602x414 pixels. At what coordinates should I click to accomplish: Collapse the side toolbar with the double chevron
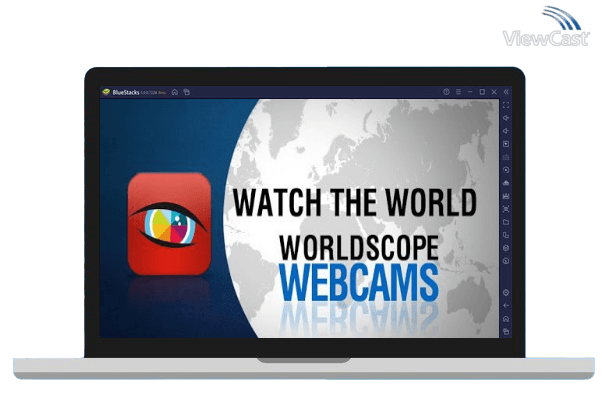[x=506, y=92]
